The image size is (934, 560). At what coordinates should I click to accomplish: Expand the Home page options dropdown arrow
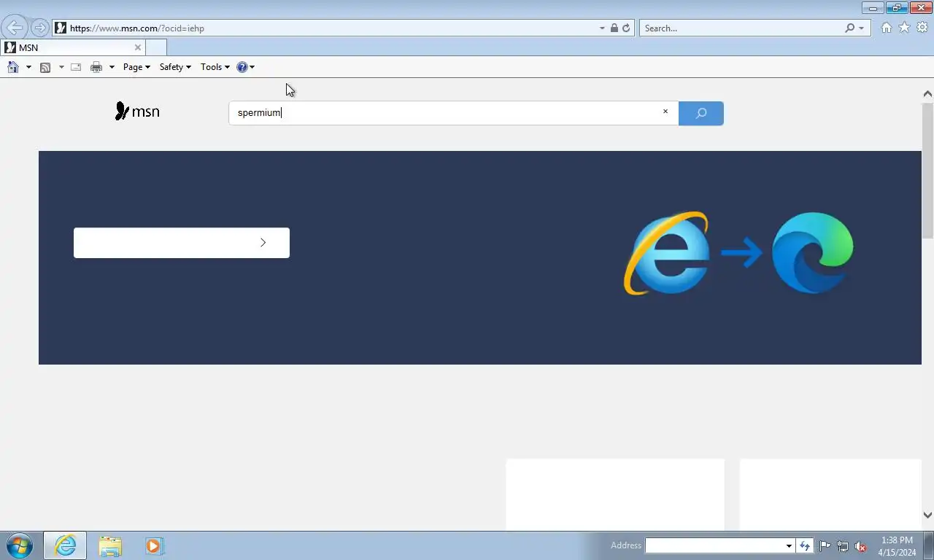(28, 67)
